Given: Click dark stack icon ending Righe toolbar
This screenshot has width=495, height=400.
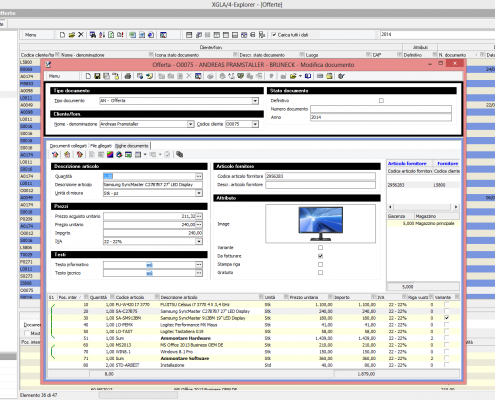Looking at the screenshot, I should [179, 154].
